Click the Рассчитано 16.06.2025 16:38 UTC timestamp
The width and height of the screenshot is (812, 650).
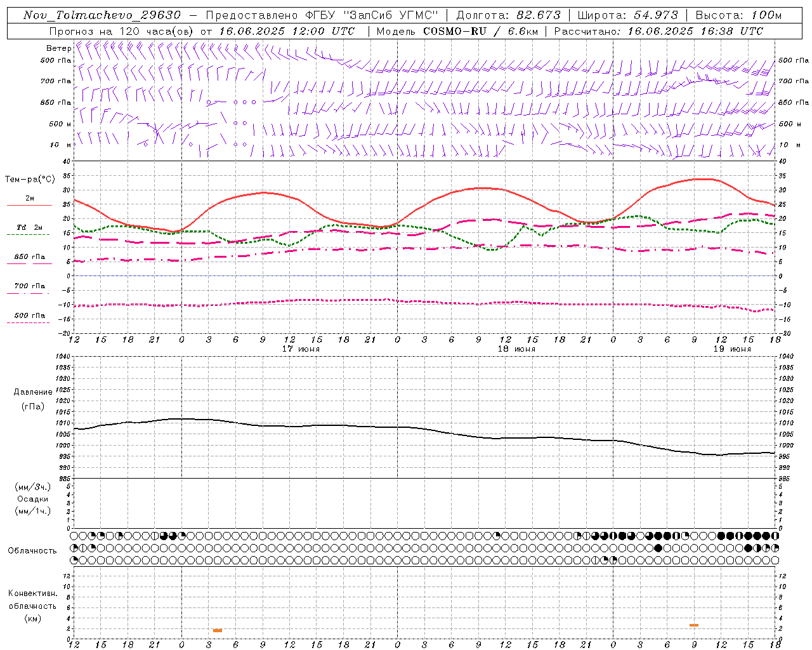695,31
